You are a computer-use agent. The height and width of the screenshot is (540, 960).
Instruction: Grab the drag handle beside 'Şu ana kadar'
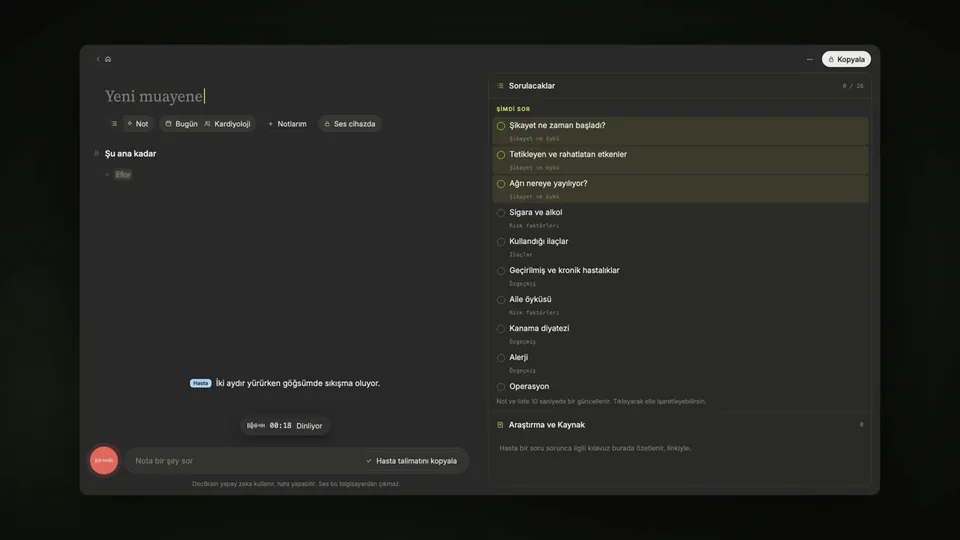point(96,154)
